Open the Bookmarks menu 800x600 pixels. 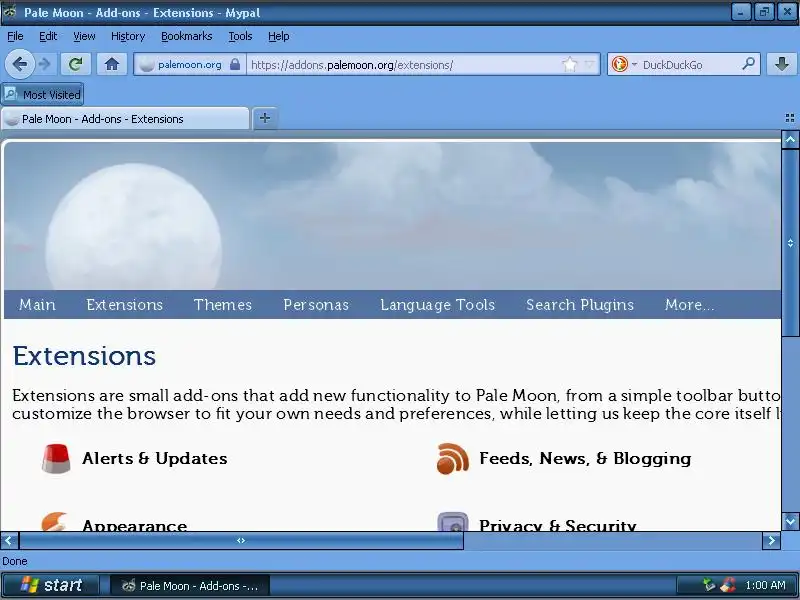tap(186, 36)
